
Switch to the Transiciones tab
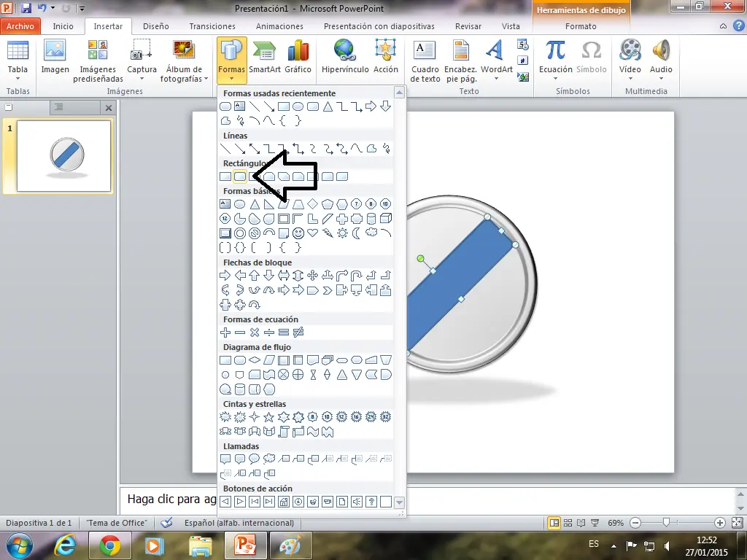[212, 26]
